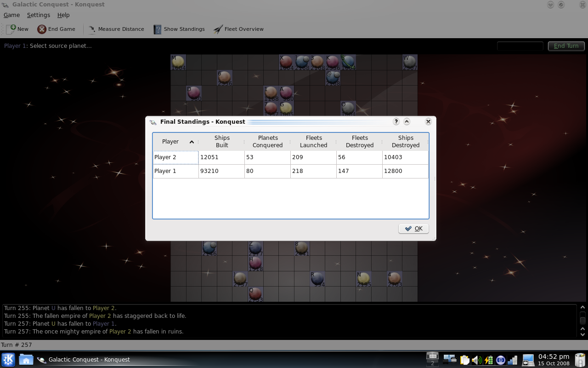Open the Game menu
The image size is (588, 368).
(x=11, y=15)
